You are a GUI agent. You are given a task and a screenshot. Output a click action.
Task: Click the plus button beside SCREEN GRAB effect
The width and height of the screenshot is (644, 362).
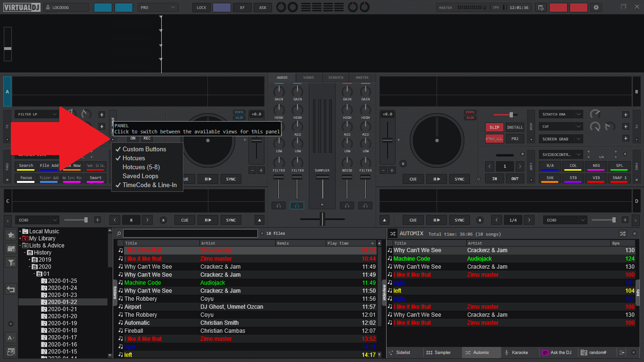[626, 139]
